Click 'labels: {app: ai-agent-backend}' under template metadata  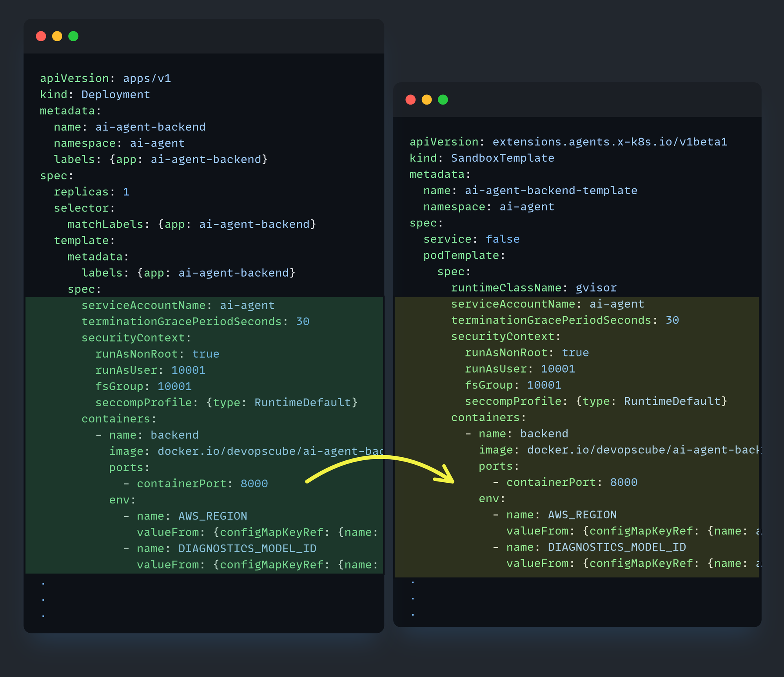pyautogui.click(x=188, y=273)
